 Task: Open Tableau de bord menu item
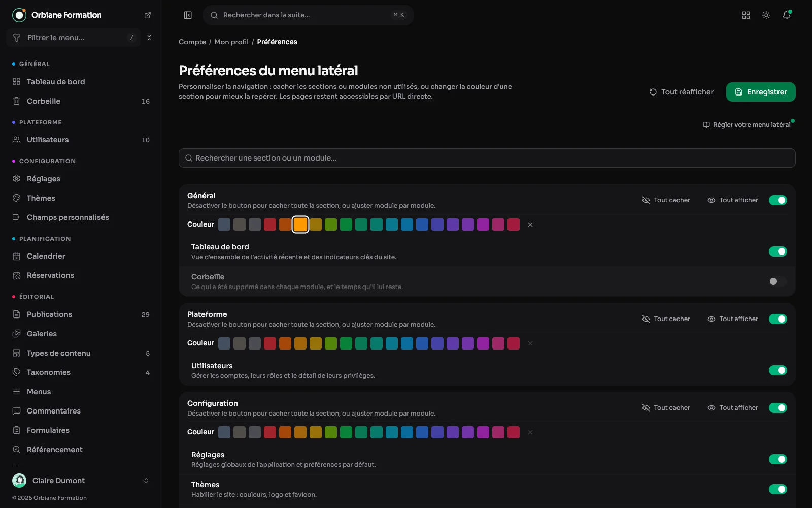tap(81, 82)
